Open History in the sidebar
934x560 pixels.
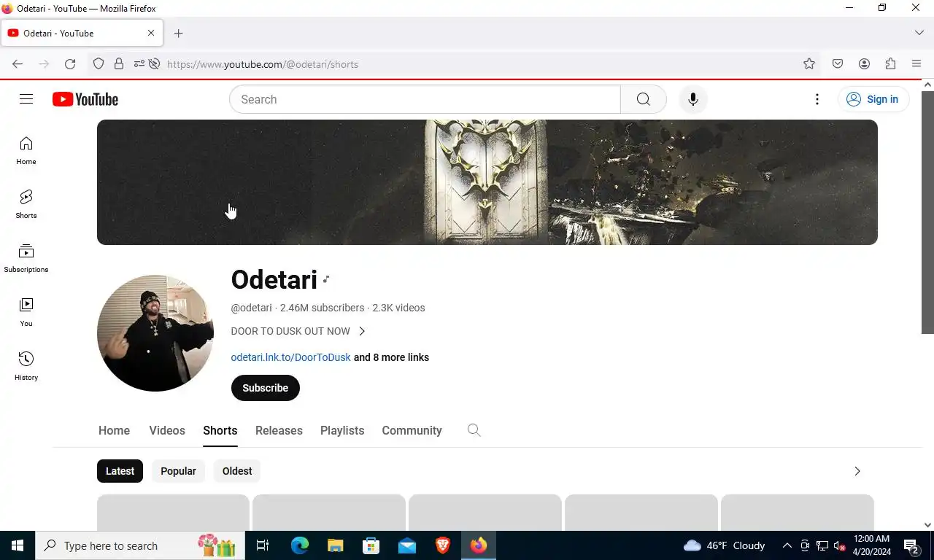coord(26,367)
